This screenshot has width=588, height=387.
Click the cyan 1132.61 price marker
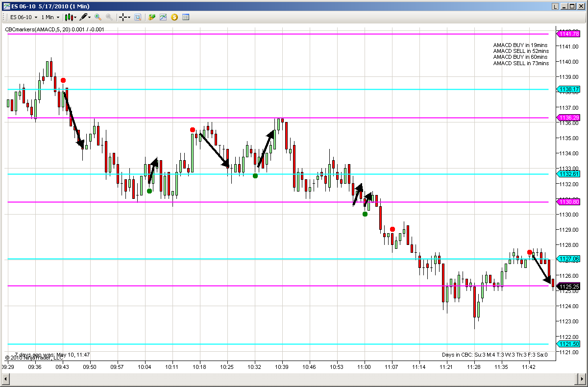coord(569,174)
